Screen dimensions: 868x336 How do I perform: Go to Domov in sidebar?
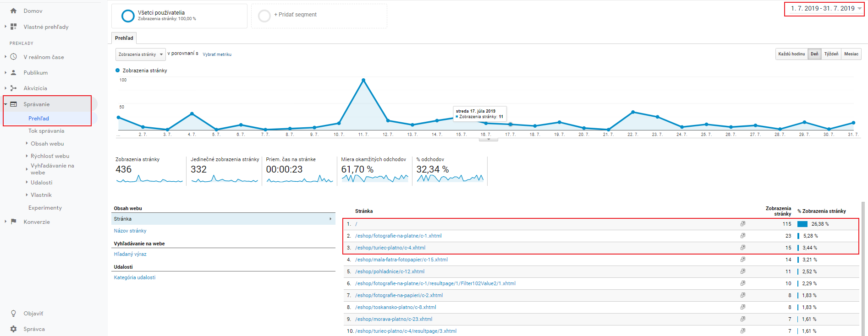point(33,11)
